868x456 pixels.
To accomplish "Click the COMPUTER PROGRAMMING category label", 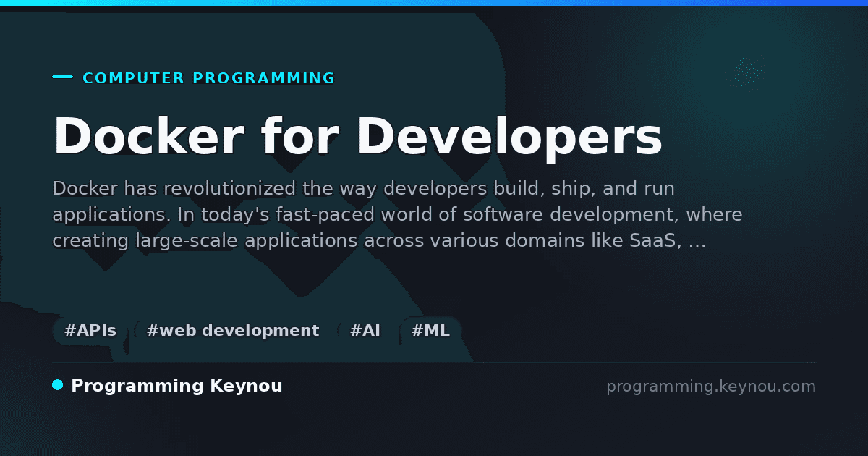I will 209,78.
